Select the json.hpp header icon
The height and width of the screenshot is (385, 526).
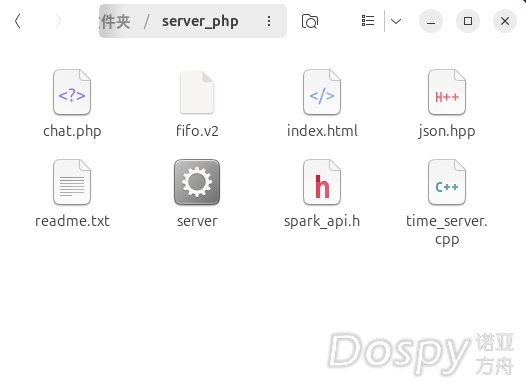[x=447, y=92]
